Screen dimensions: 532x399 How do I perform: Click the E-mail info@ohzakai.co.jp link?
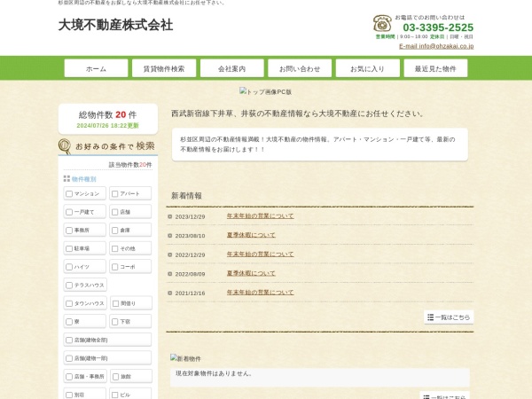pos(436,46)
